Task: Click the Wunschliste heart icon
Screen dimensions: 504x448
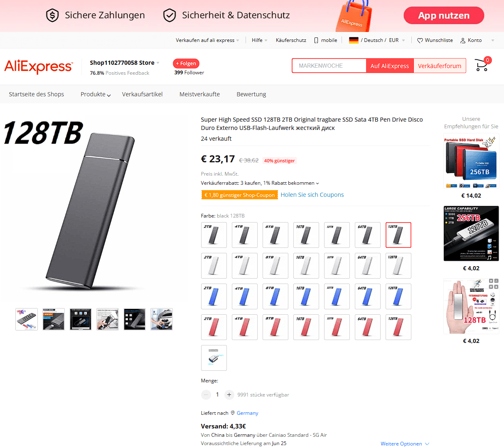Action: click(x=420, y=41)
